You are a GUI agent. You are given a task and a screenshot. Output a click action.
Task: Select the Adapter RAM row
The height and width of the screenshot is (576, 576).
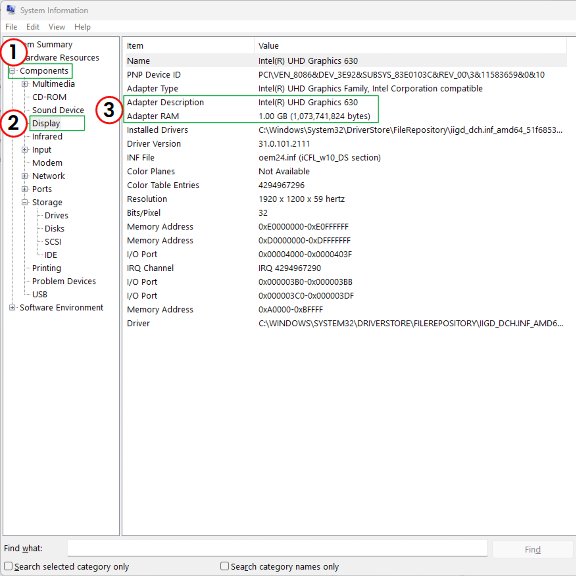click(345, 116)
